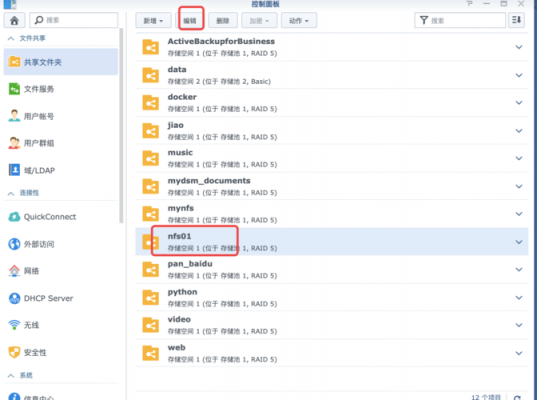Open File Services icon in sidebar
This screenshot has width=537, height=400.
pyautogui.click(x=14, y=89)
